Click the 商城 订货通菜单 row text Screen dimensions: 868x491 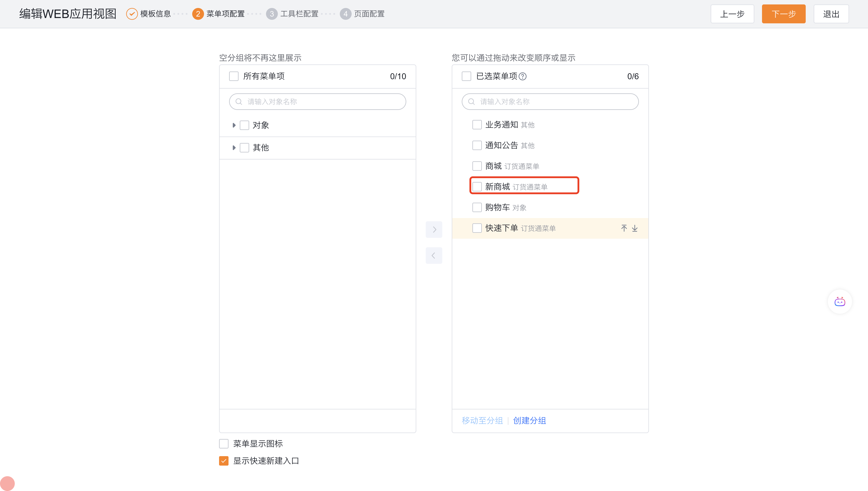click(x=512, y=166)
